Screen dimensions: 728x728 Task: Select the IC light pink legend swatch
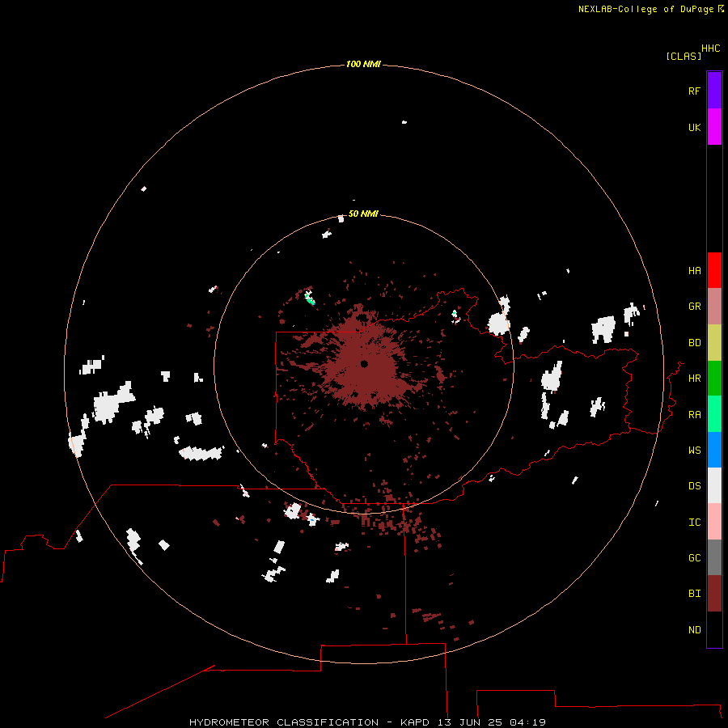(714, 522)
